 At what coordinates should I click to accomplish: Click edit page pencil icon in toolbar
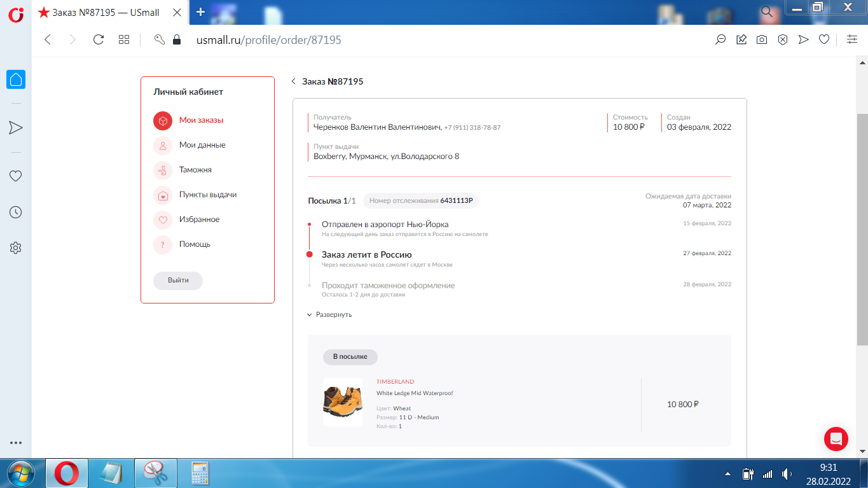pos(741,39)
